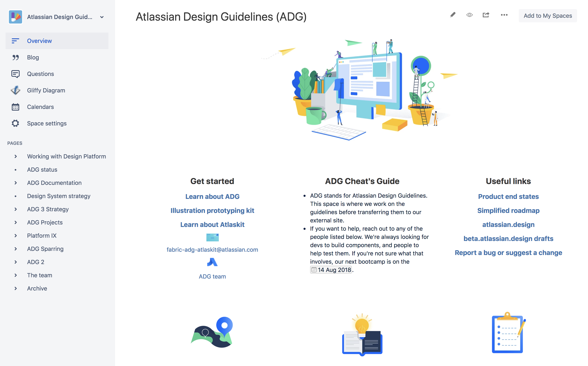Click the Simplified roadmap useful link

pyautogui.click(x=508, y=210)
